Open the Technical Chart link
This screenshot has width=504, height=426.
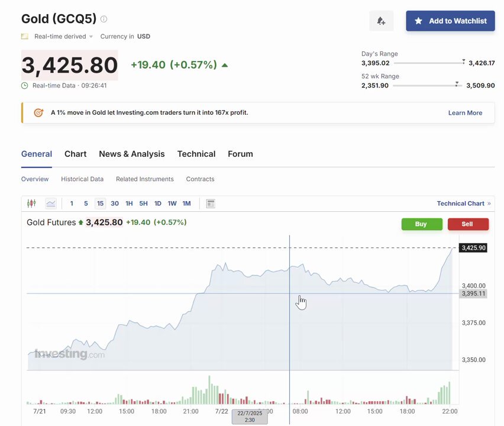point(464,204)
